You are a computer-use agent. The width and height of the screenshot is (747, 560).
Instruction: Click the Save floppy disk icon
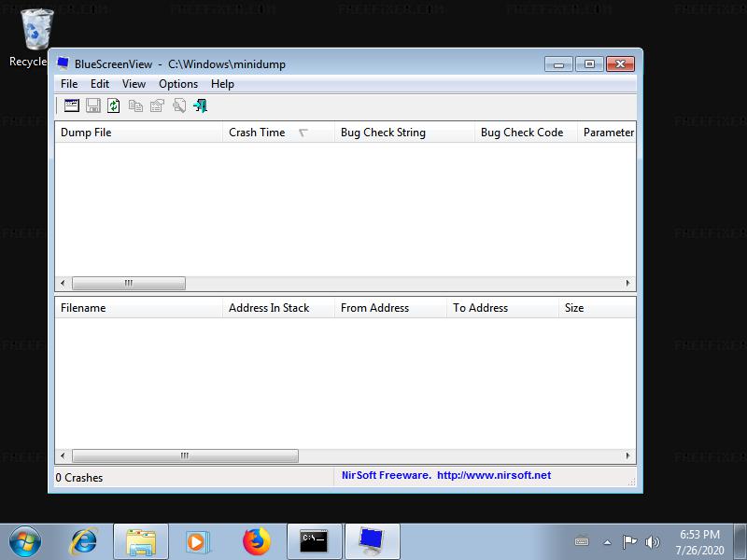coord(92,105)
